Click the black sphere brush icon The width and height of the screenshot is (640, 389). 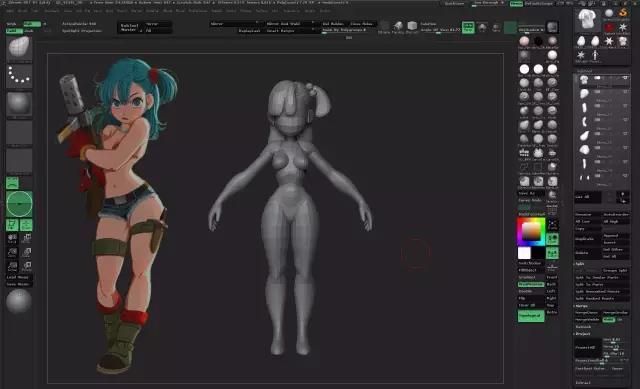point(538,41)
